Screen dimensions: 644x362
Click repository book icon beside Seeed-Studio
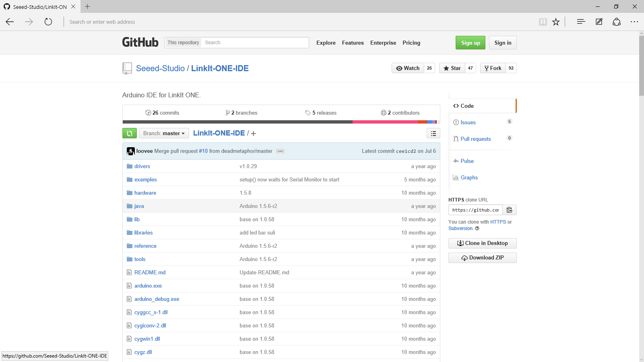click(127, 68)
